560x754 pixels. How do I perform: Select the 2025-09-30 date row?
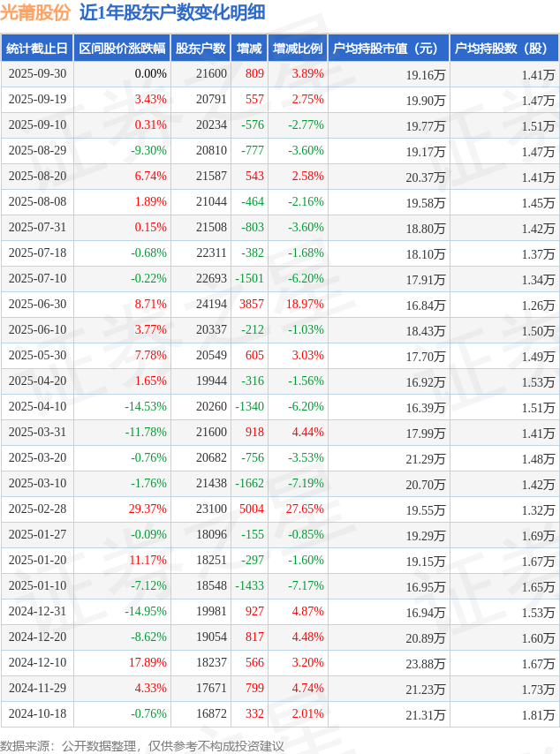click(36, 74)
